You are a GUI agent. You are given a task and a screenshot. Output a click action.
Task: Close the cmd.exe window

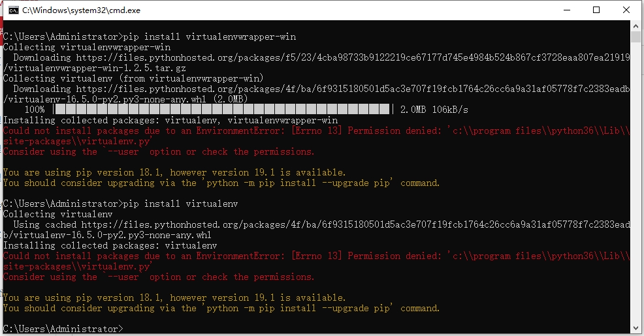tap(626, 10)
